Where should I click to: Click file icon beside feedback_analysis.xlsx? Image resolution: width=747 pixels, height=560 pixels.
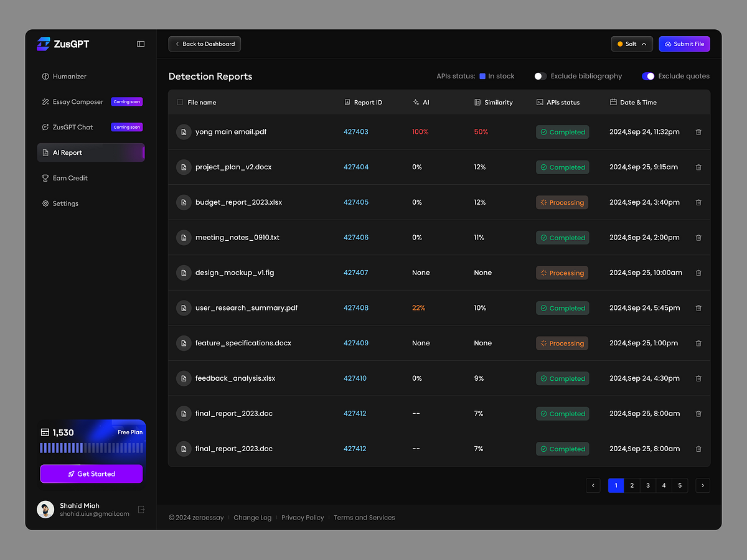(184, 378)
